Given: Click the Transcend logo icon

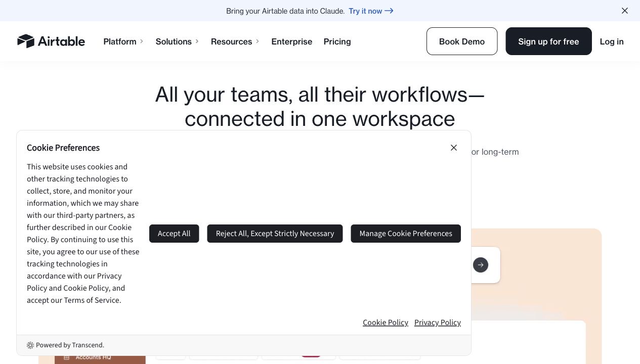Looking at the screenshot, I should pyautogui.click(x=30, y=345).
